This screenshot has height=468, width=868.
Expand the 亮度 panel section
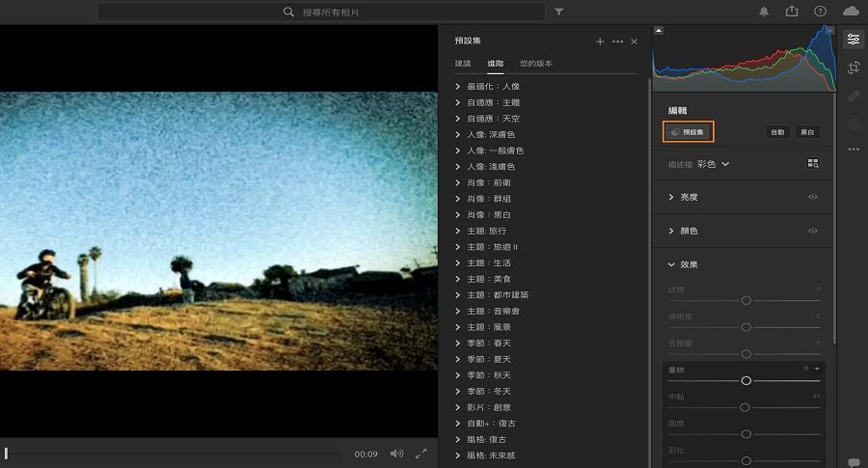coord(671,197)
